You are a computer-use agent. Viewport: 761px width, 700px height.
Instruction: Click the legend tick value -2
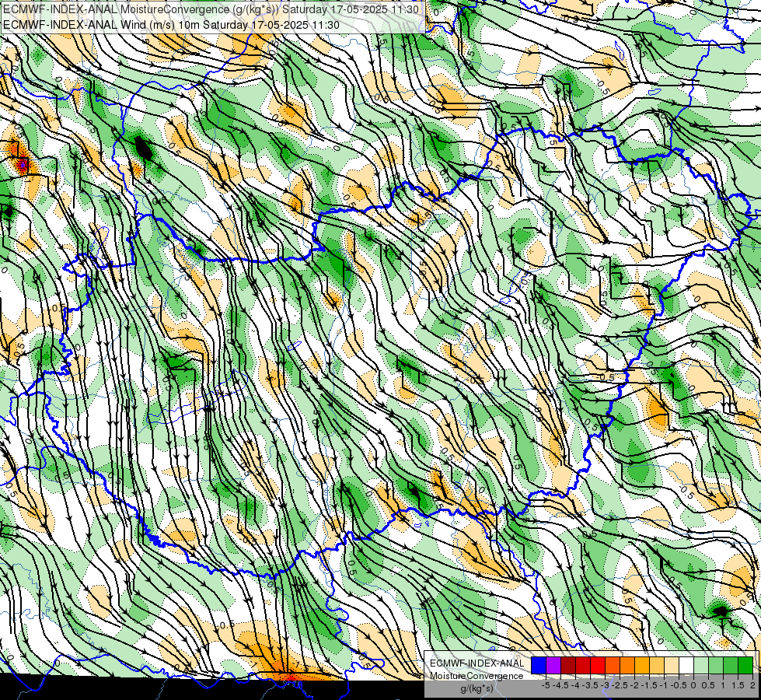point(635,685)
